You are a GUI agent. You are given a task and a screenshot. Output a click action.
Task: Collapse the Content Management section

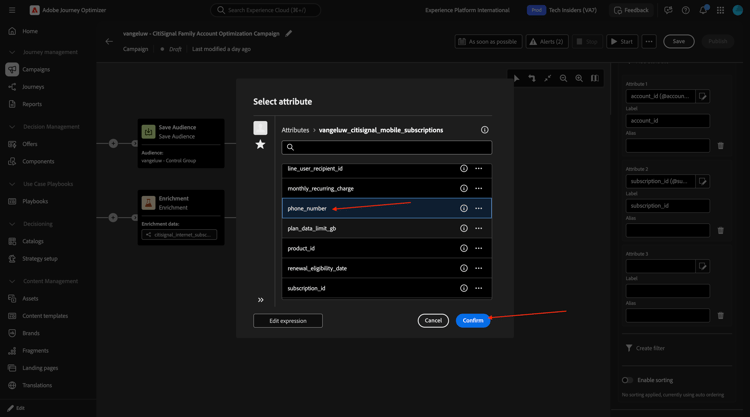click(x=12, y=281)
